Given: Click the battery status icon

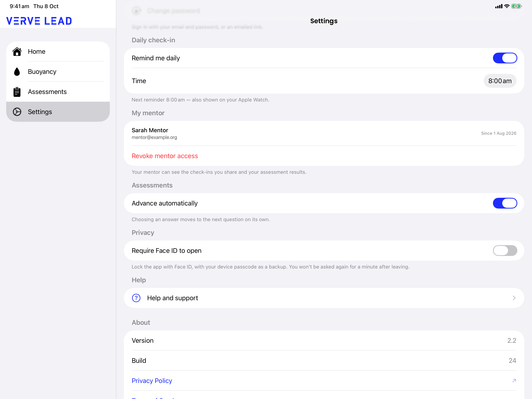Looking at the screenshot, I should (516, 6).
